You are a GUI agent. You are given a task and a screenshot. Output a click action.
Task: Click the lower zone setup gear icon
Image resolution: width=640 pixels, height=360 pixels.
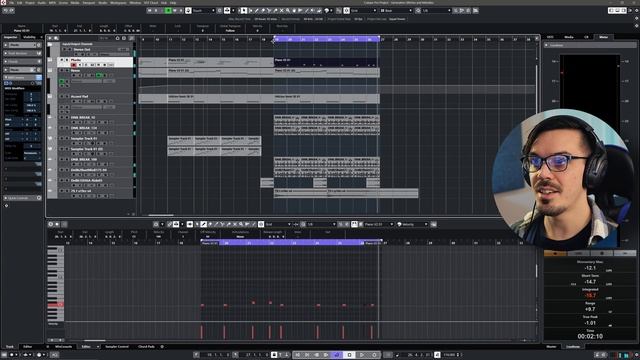[x=162, y=347]
